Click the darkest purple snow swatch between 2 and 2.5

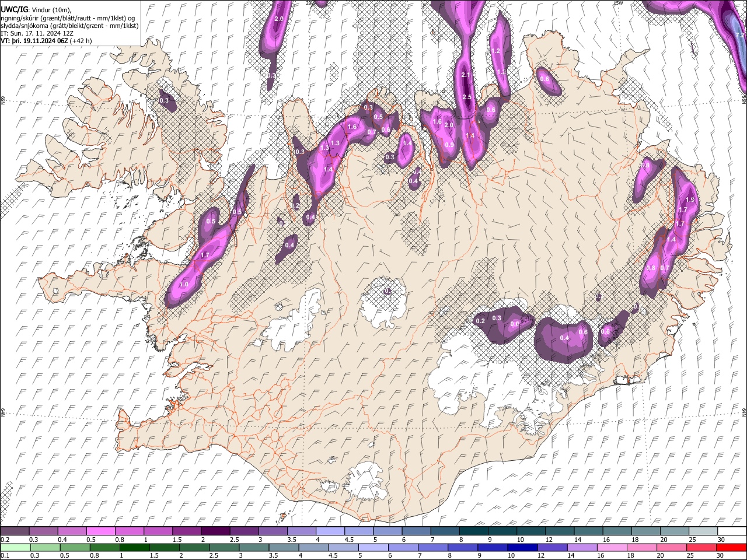tap(216, 531)
